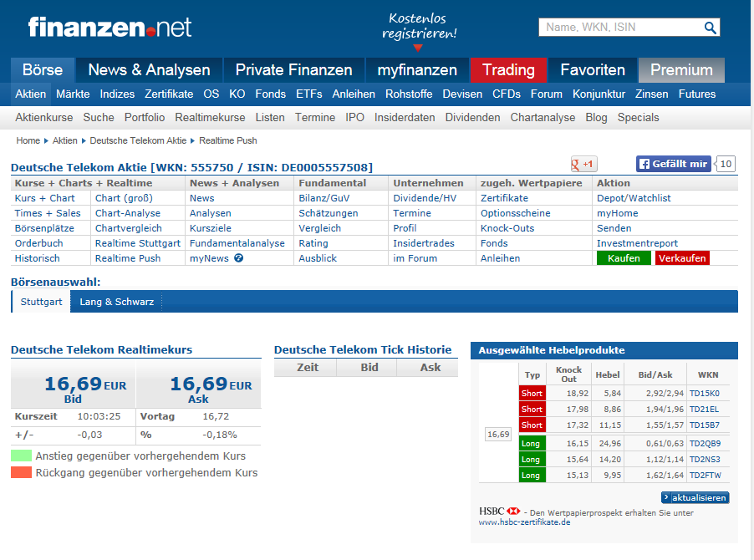This screenshot has height=560, width=754.
Task: Open the TD21EL WKN link
Action: 704,409
